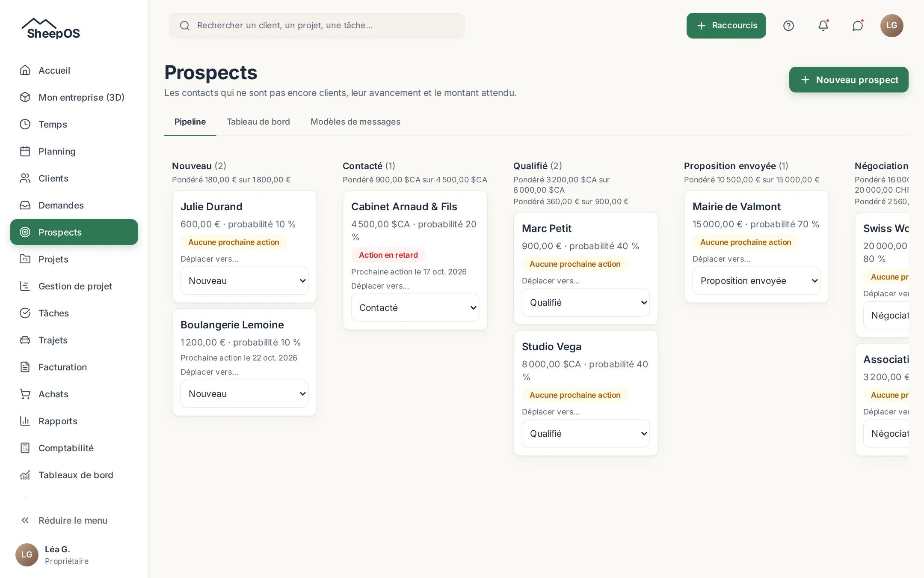Open the Achats cart icon

click(25, 394)
